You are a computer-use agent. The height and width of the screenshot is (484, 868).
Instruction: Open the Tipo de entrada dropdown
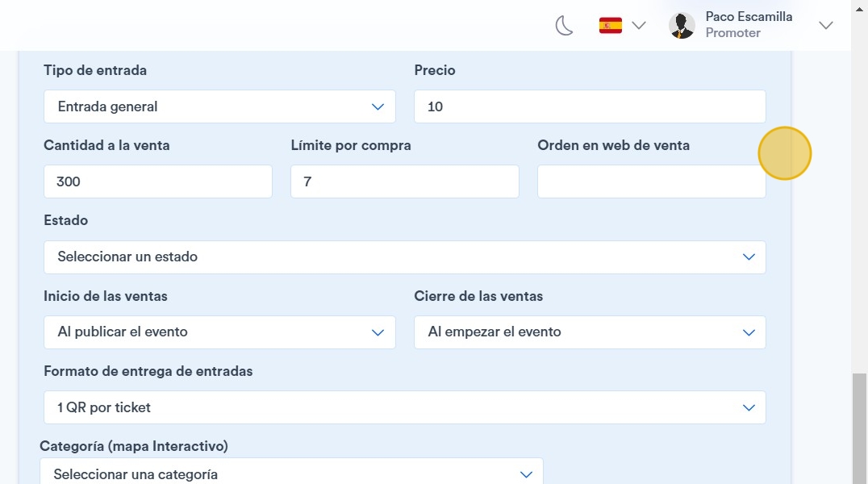pyautogui.click(x=219, y=106)
